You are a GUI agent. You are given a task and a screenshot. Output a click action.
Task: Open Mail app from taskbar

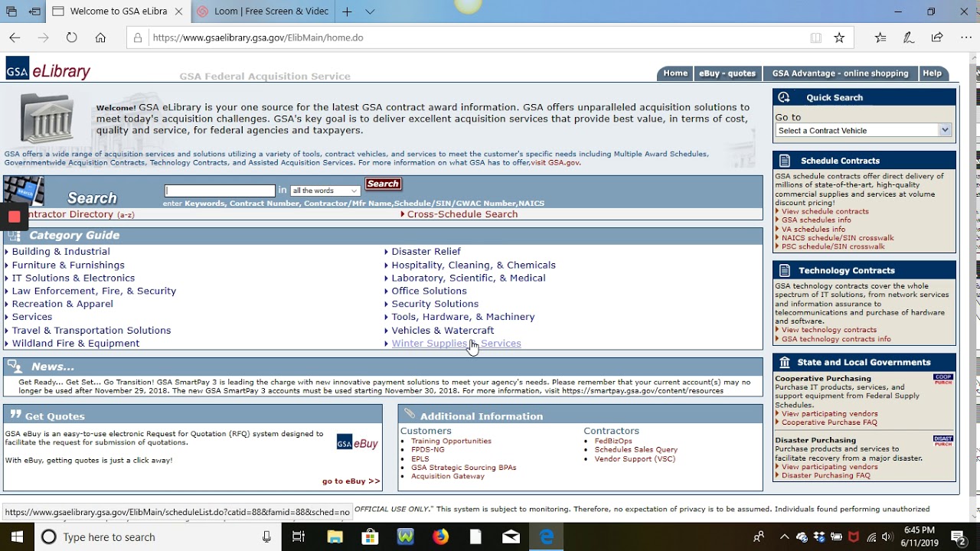511,537
